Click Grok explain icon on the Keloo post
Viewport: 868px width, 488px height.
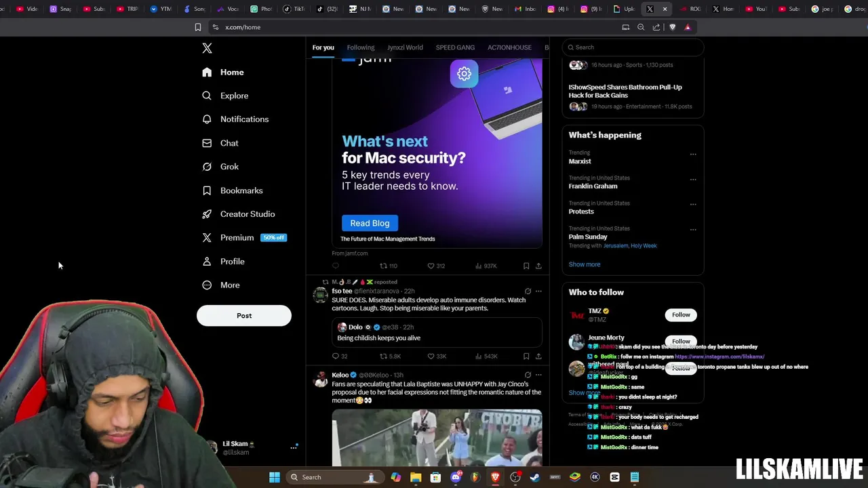click(x=528, y=375)
